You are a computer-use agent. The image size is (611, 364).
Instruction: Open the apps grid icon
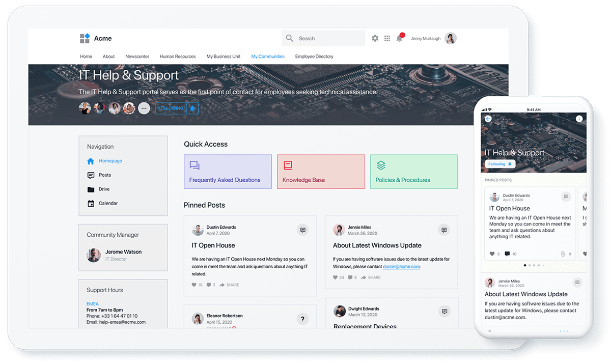pos(387,38)
